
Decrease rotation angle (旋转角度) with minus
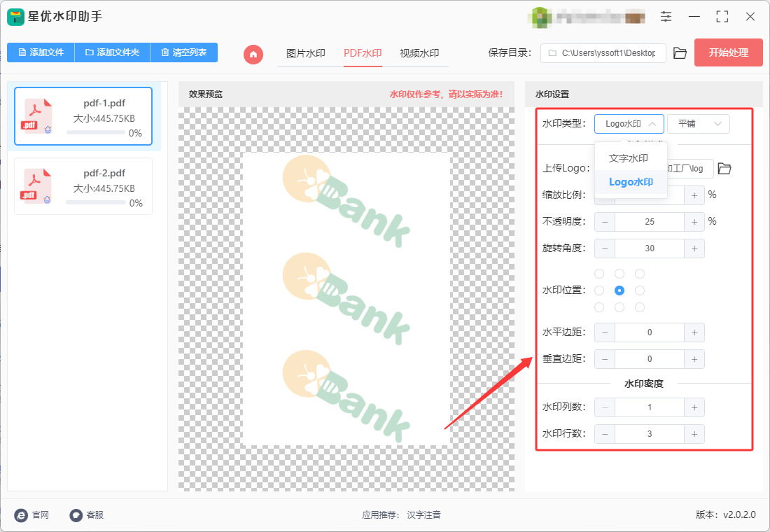(x=605, y=248)
